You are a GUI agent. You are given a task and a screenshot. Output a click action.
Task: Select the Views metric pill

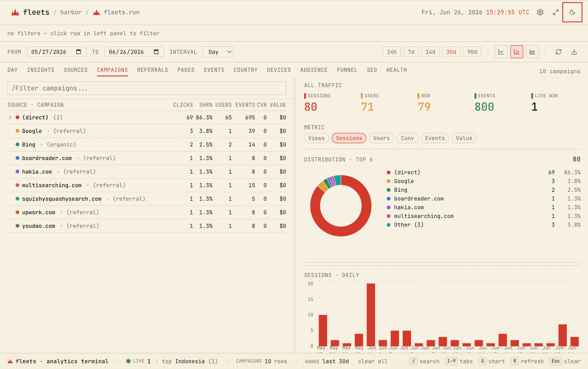coord(316,138)
